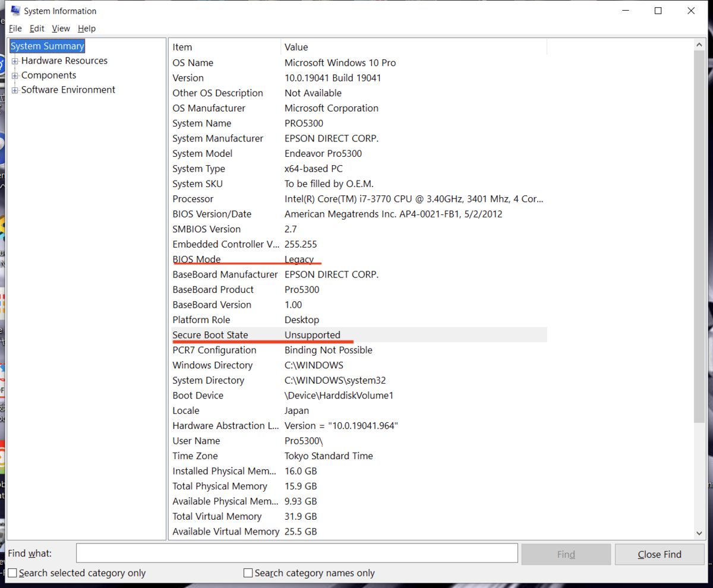Viewport: 713px width, 588px height.
Task: Select the Other OS Description row
Action: click(x=359, y=93)
